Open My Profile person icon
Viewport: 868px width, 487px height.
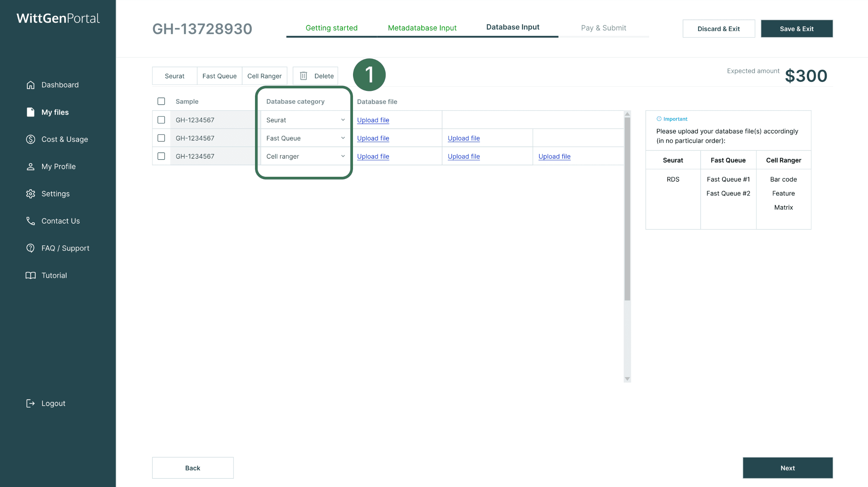click(x=30, y=166)
